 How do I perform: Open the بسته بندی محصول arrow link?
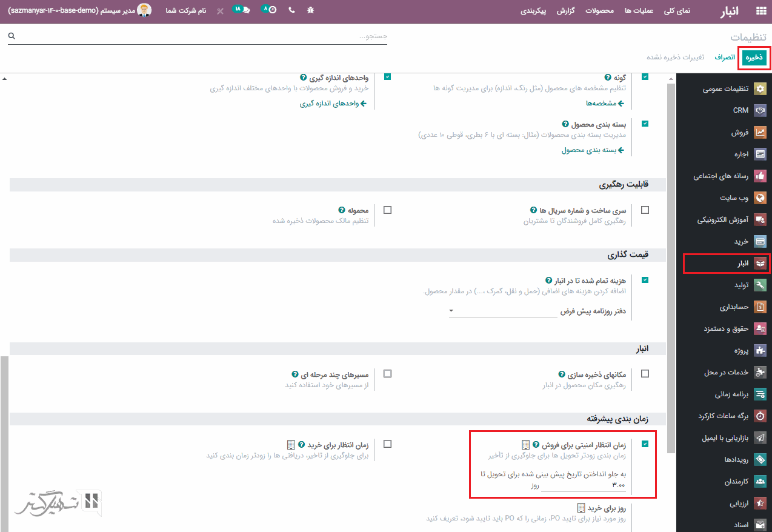coord(593,150)
